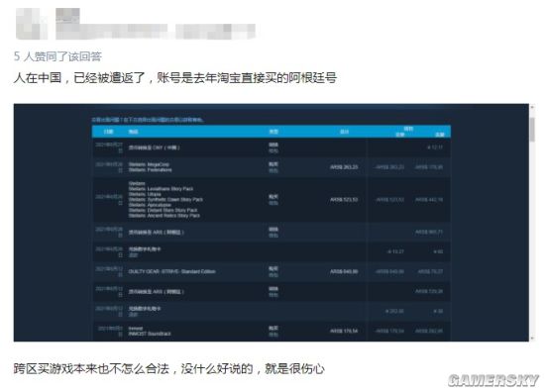Click the blurred user avatar
The width and height of the screenshot is (545, 392).
click(x=32, y=24)
